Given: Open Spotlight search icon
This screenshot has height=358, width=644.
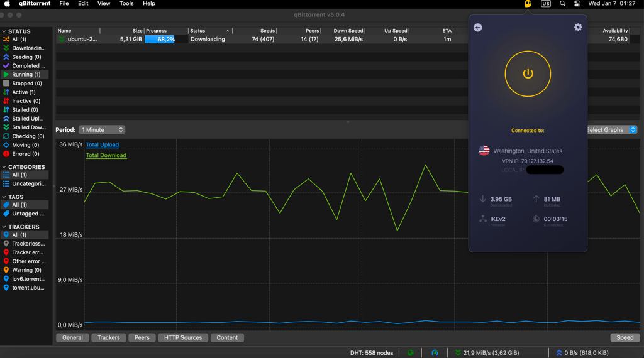Looking at the screenshot, I should 563,4.
